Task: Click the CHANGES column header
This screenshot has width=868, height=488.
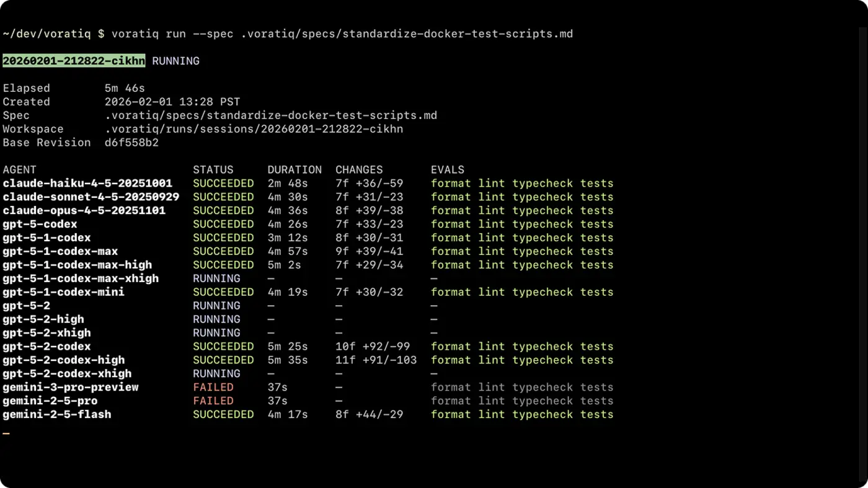Action: pos(359,170)
